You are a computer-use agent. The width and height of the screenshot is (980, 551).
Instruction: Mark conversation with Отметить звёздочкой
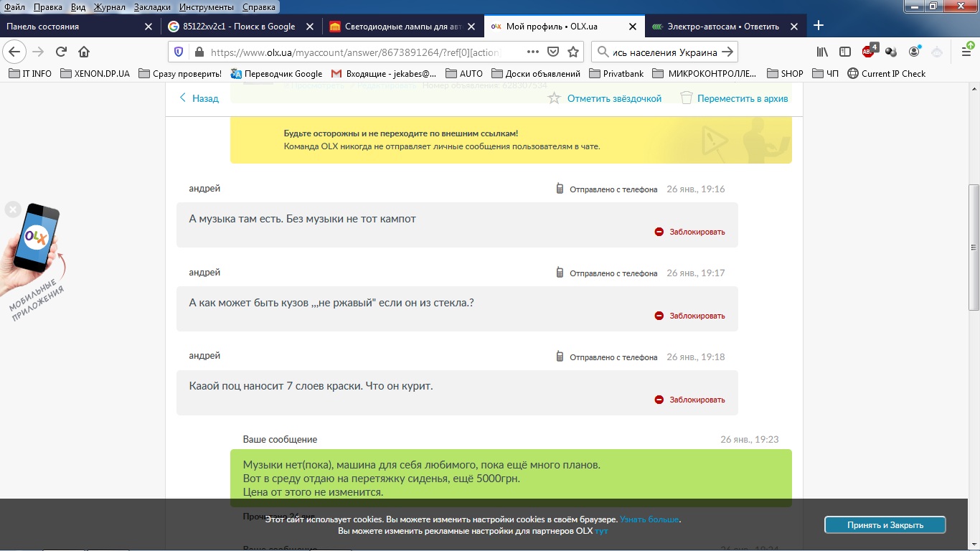pos(605,98)
